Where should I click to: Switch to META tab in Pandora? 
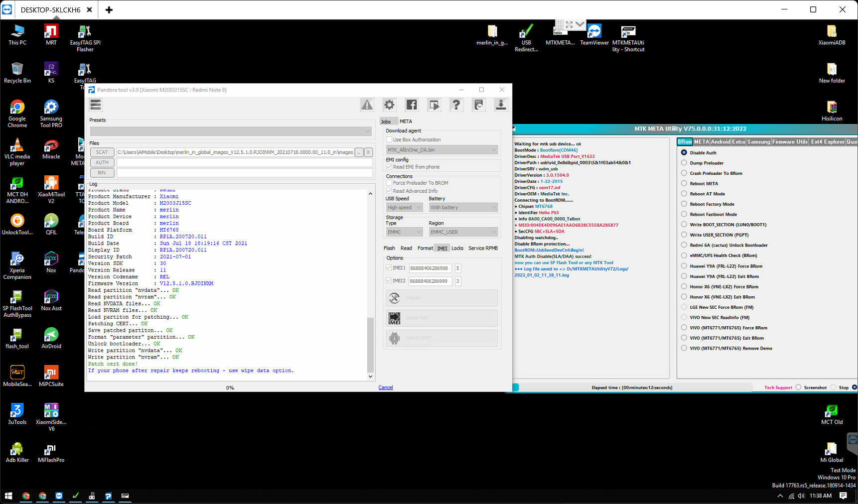406,122
